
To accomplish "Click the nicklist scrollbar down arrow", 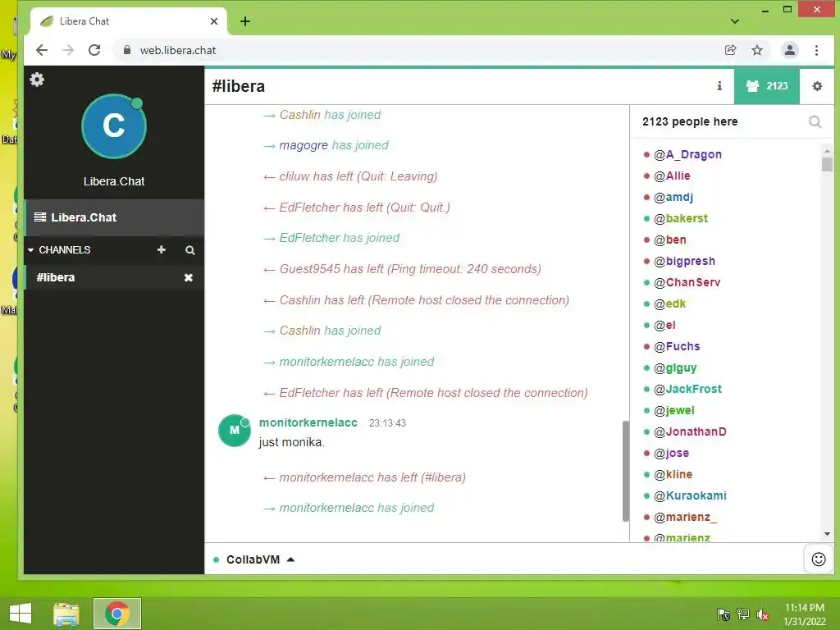I will tap(827, 534).
